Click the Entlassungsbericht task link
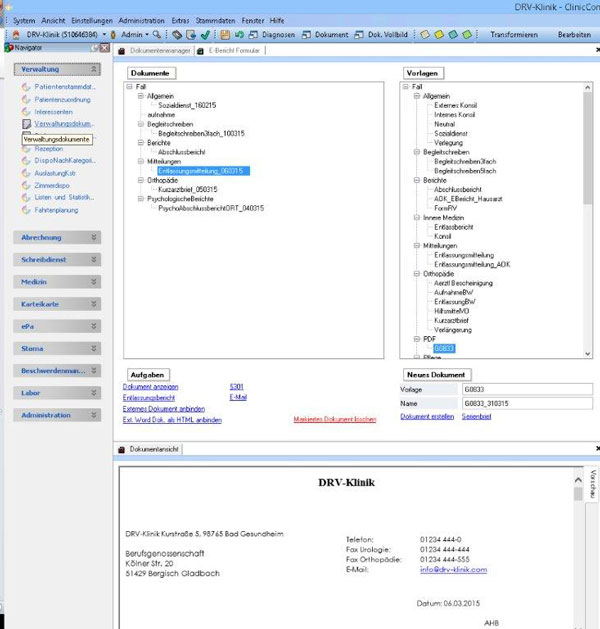 [x=149, y=398]
